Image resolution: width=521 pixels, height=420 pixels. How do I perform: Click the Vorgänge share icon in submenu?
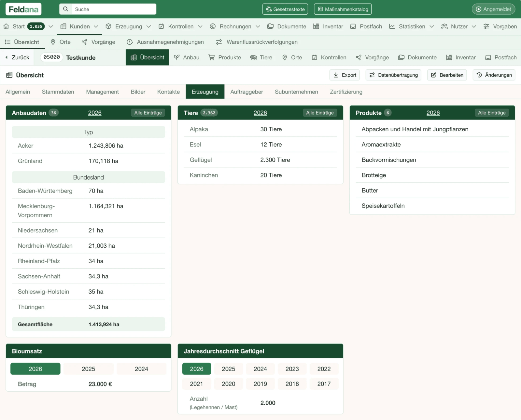click(x=84, y=42)
